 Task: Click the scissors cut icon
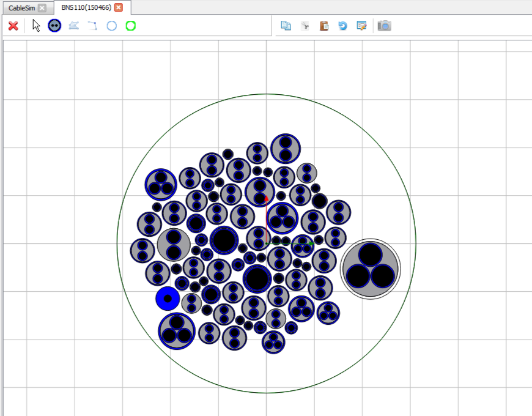(305, 26)
